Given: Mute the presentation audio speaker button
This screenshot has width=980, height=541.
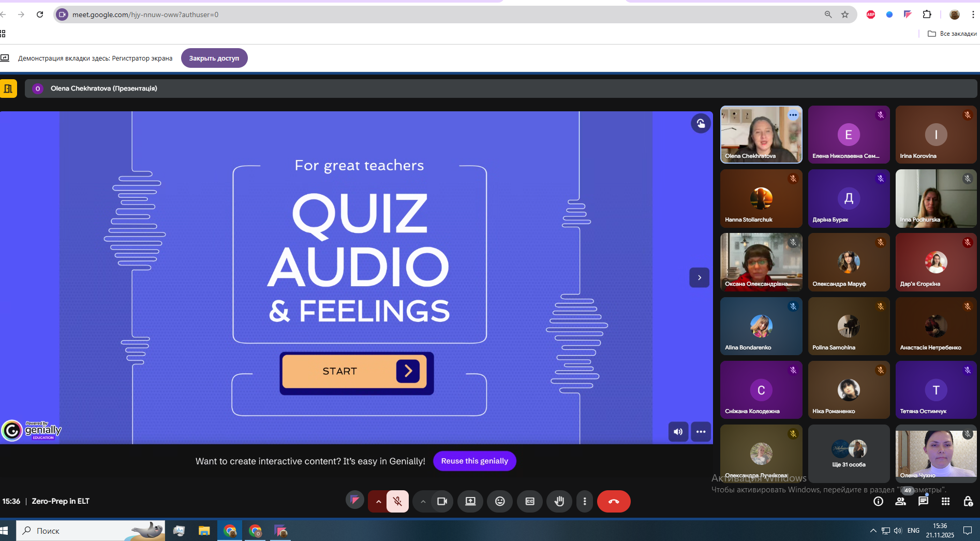Looking at the screenshot, I should pos(678,432).
